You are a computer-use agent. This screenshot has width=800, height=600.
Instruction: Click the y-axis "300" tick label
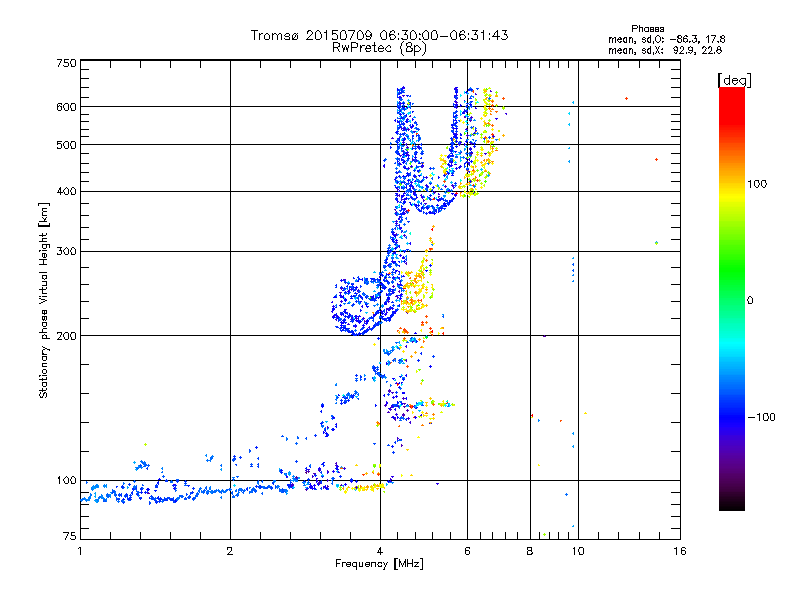point(66,251)
